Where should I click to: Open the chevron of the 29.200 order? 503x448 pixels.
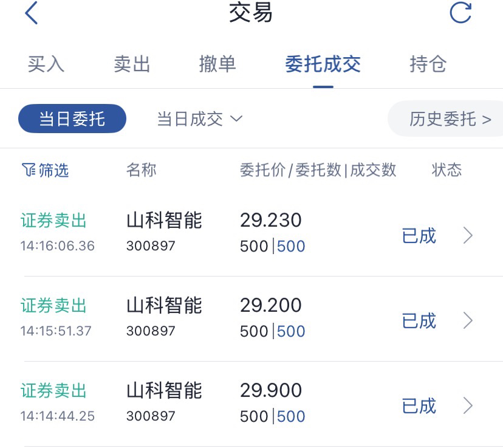[468, 320]
